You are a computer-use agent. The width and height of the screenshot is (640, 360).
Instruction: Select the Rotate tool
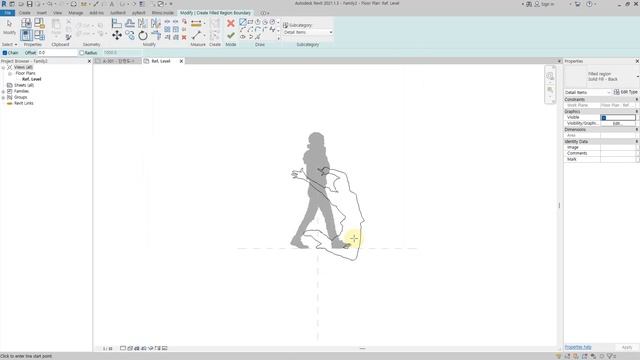(x=143, y=36)
